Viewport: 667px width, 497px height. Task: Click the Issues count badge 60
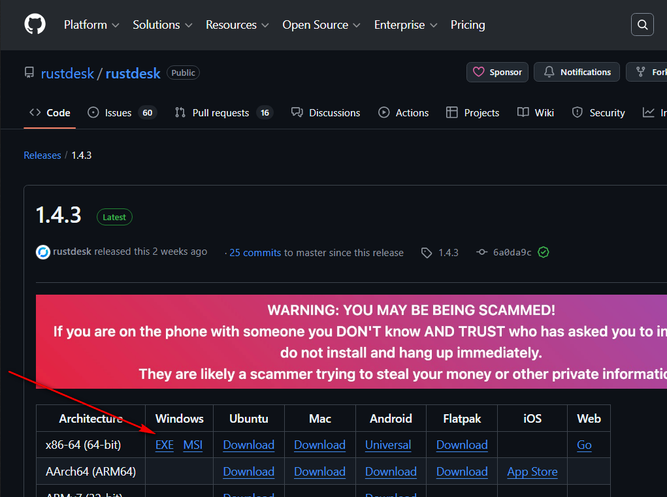coord(147,113)
